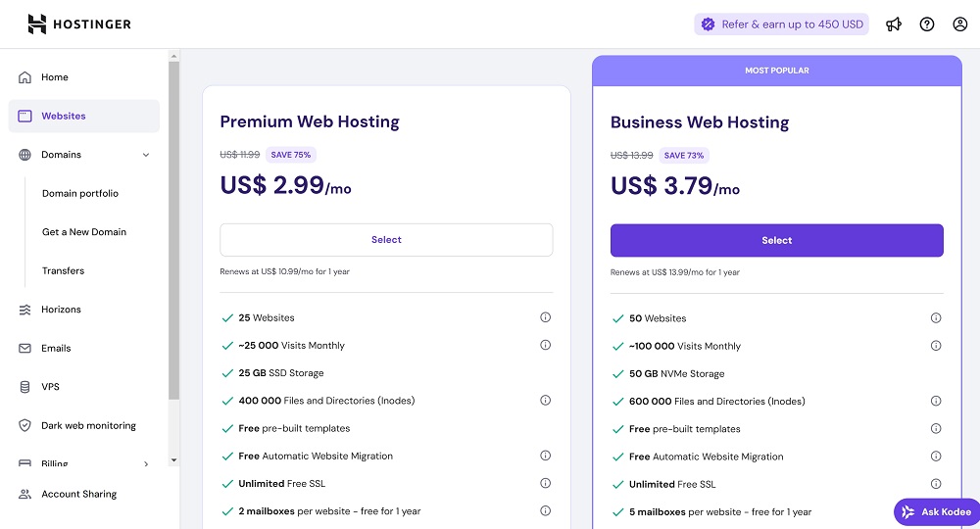The image size is (980, 529).
Task: Click the Hostinger logo
Action: click(78, 24)
